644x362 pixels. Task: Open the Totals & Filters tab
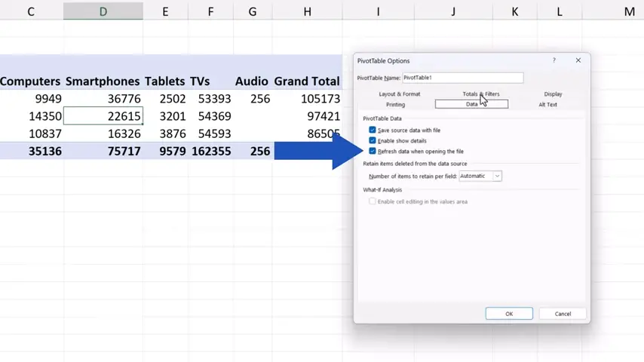[480, 94]
